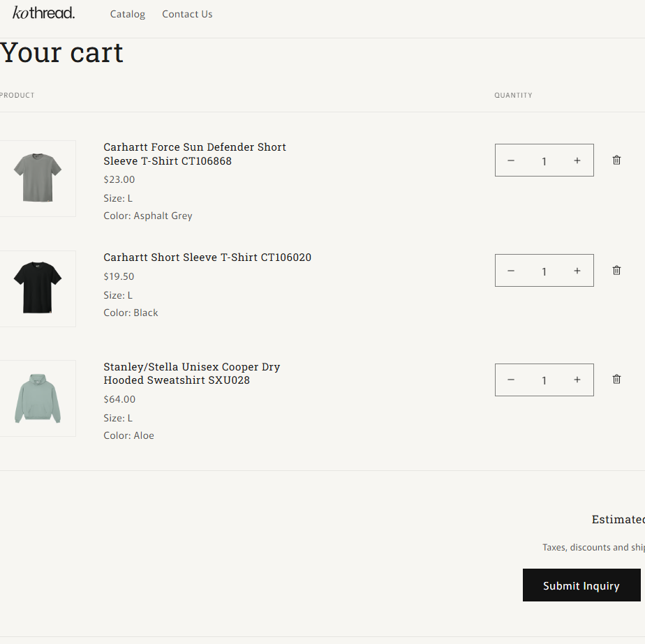Open the Catalog menu item
The image size is (645, 644).
(x=128, y=14)
